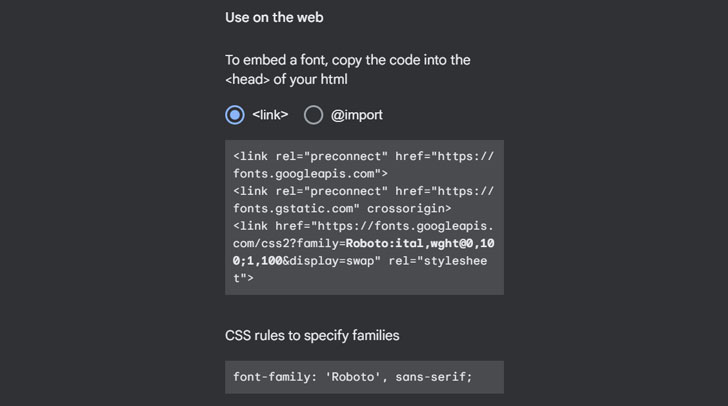Viewport: 728px width, 406px height.
Task: Click the font-family property in the CSS box
Action: tap(273, 377)
